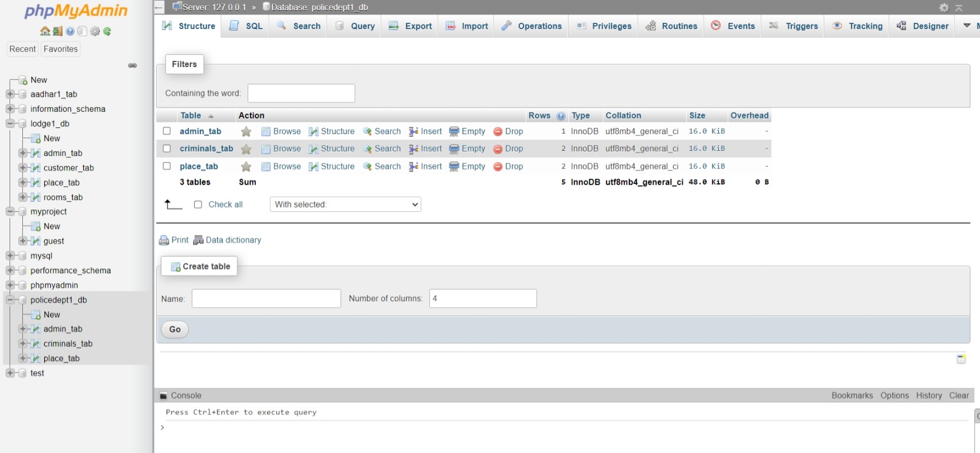Open the With selected dropdown
Screen dimensions: 980x453
345,204
